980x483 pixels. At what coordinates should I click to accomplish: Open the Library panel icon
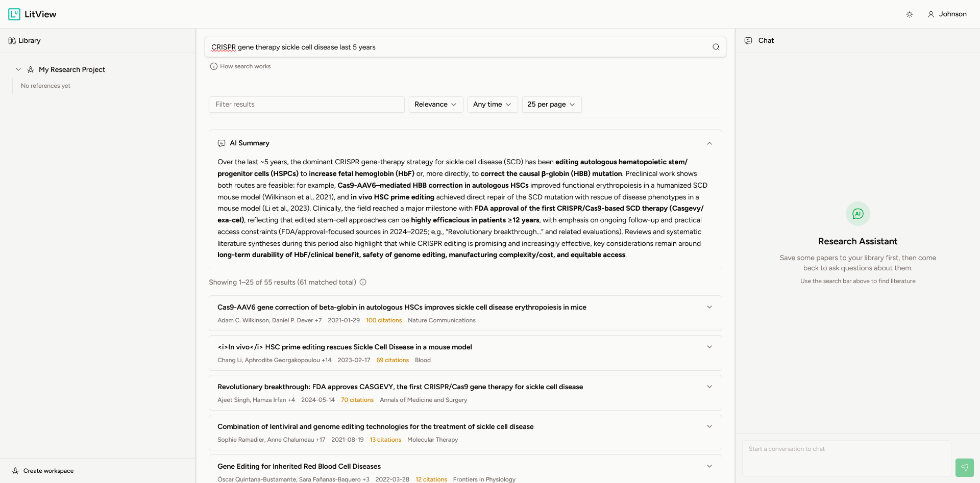(x=11, y=40)
